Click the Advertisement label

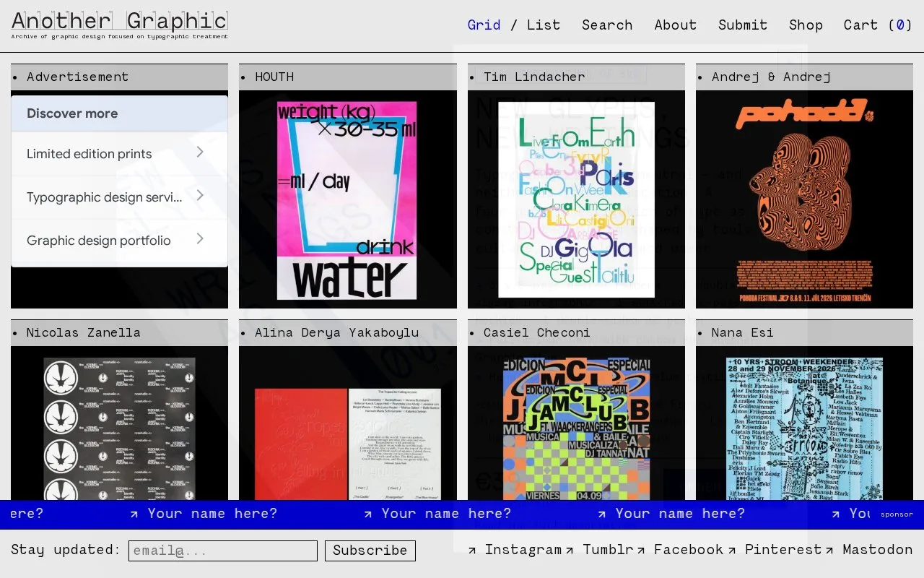point(77,77)
